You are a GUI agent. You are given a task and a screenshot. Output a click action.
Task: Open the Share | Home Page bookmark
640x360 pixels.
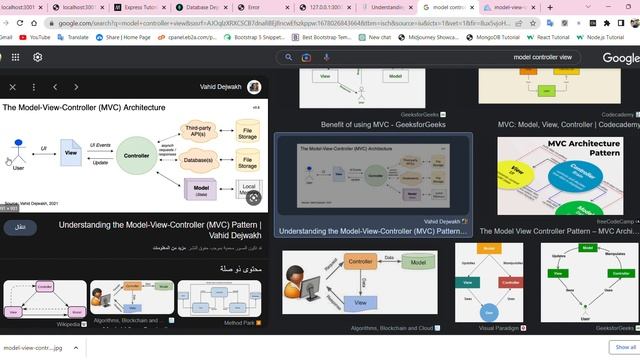pos(123,37)
